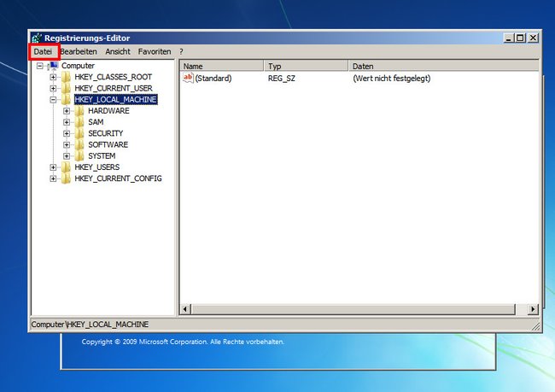Click HKEY_USERS folder icon
Image resolution: width=555 pixels, height=392 pixels.
point(67,167)
